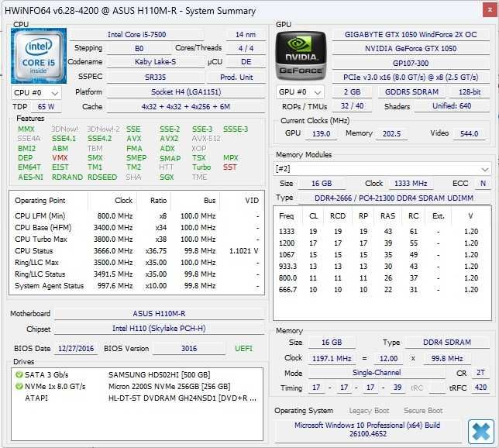Click the BIOS date 12/27/2016
This screenshot has height=448, width=499.
(x=76, y=348)
